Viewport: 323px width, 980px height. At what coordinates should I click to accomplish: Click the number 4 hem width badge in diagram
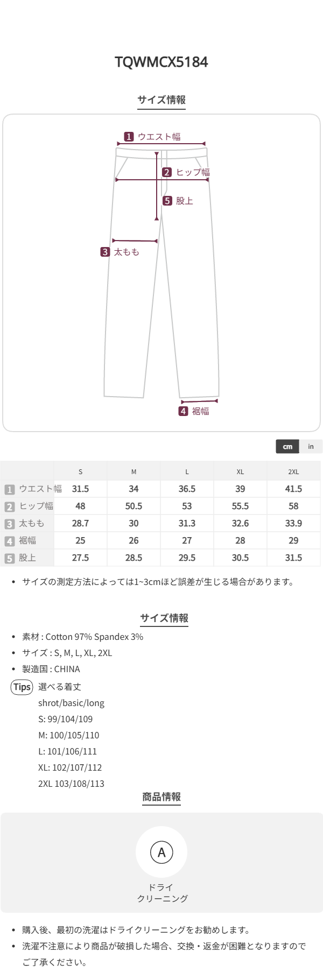183,411
